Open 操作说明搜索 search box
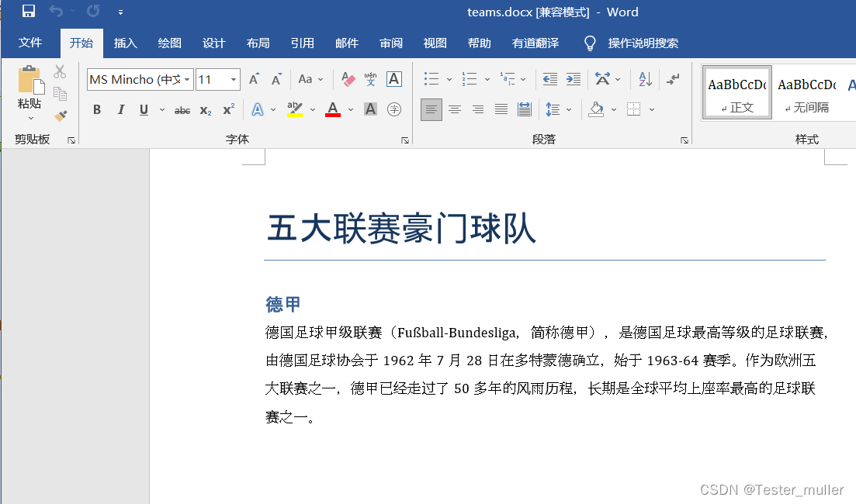This screenshot has height=504, width=856. [644, 43]
